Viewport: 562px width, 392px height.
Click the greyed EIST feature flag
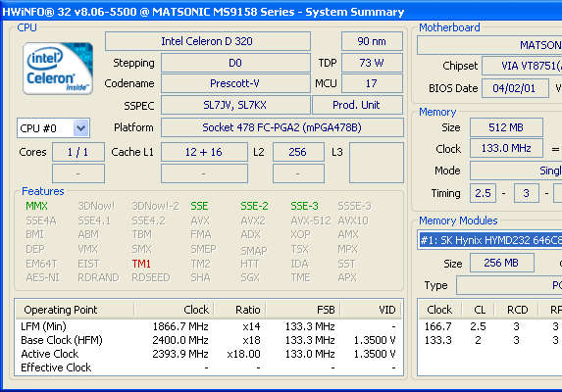88,264
